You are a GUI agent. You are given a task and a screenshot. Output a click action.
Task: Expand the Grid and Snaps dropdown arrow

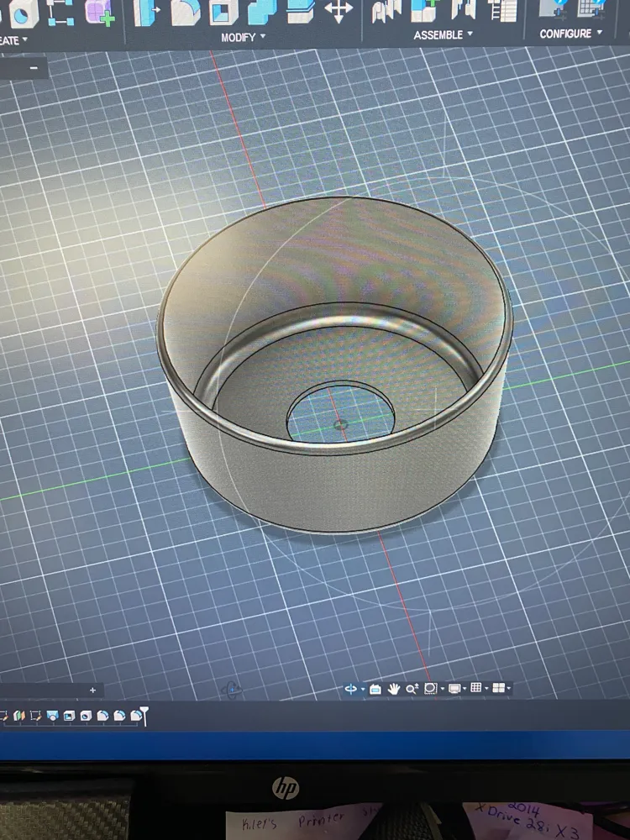486,688
